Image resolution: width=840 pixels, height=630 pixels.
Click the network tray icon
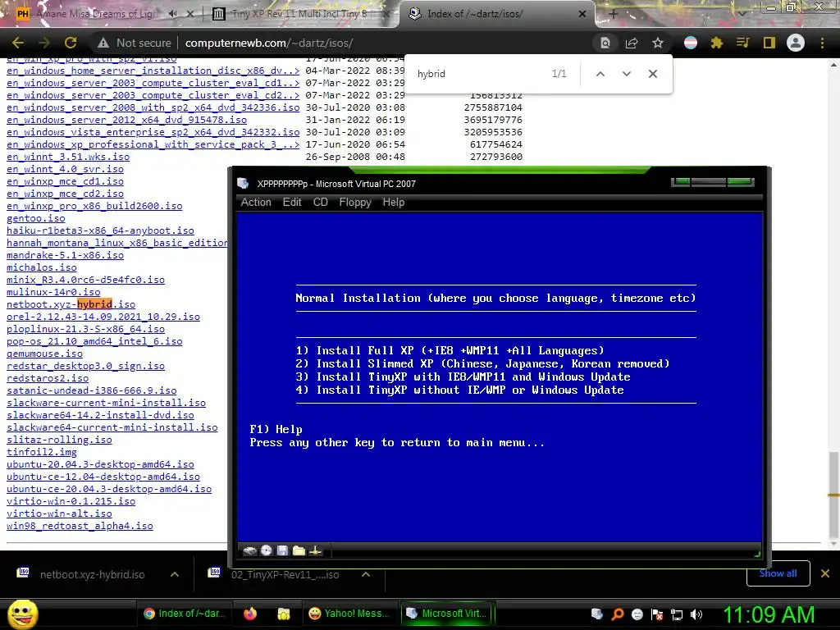point(677,614)
